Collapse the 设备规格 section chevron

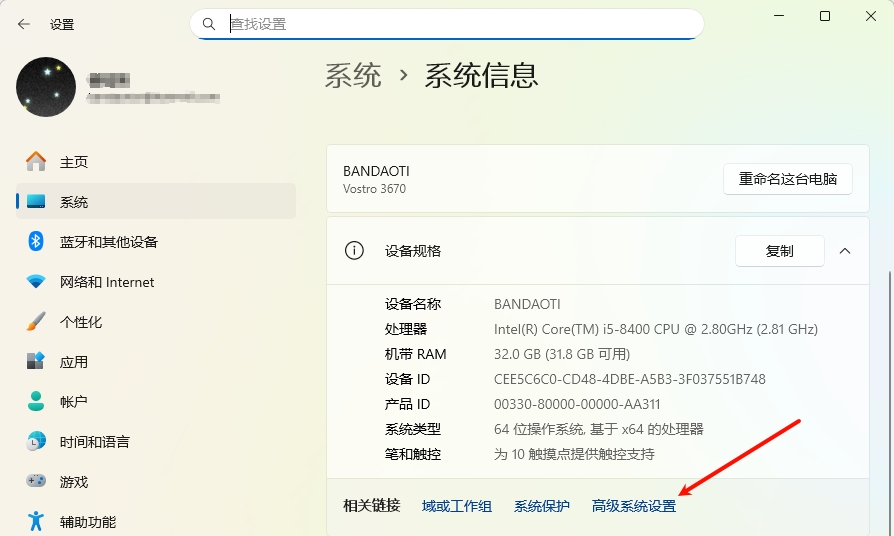[845, 251]
